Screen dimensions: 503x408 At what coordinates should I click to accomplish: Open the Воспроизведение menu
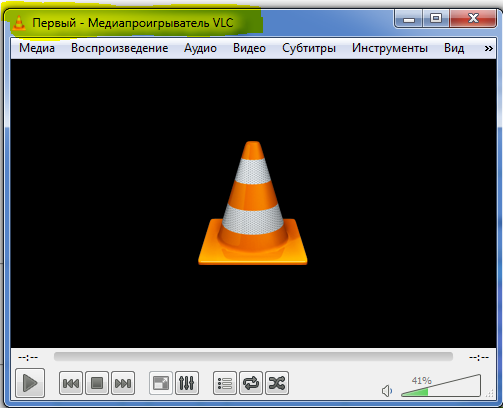point(119,48)
